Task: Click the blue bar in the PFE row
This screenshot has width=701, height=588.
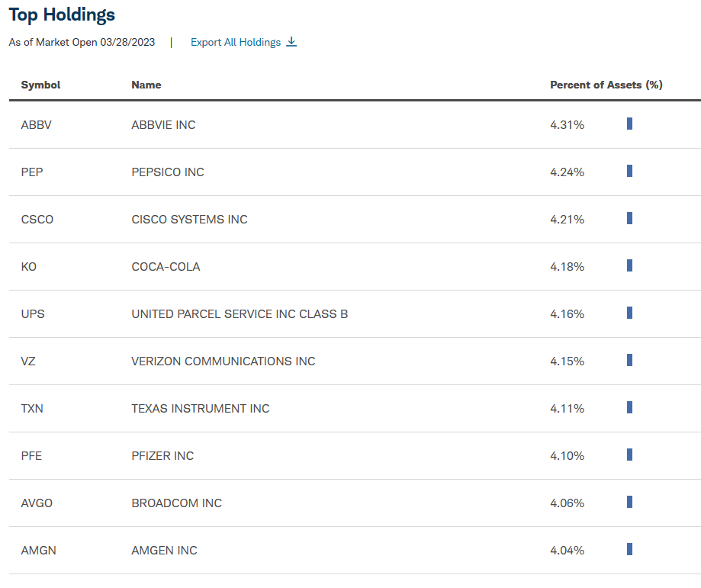Action: point(629,455)
